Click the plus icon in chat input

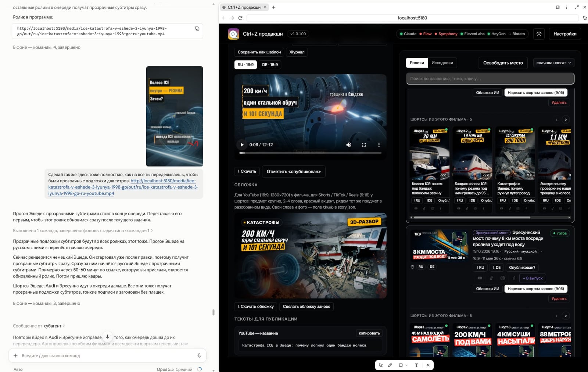[15, 355]
